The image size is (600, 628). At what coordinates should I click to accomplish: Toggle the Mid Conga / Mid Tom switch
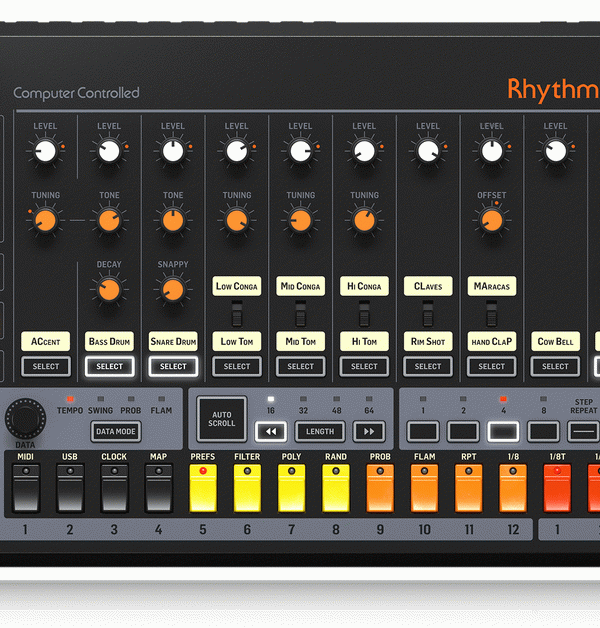300,314
